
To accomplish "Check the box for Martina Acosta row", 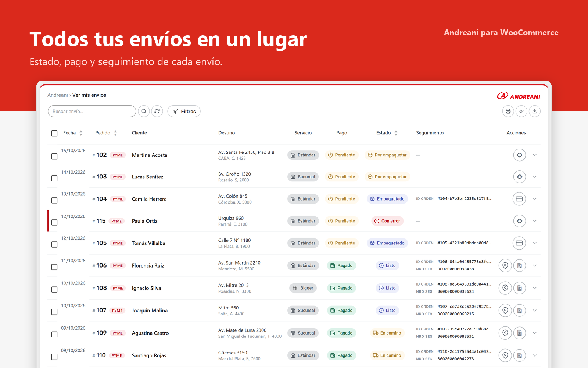I will pyautogui.click(x=54, y=156).
